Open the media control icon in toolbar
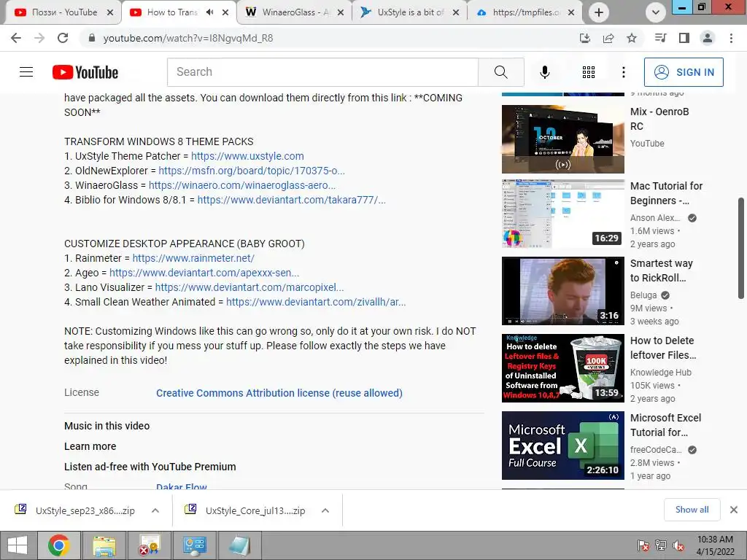Image resolution: width=747 pixels, height=560 pixels. pos(661,38)
